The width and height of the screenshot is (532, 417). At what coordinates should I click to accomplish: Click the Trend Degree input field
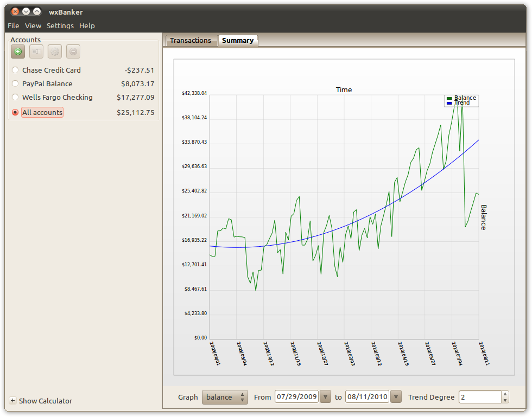(x=480, y=397)
